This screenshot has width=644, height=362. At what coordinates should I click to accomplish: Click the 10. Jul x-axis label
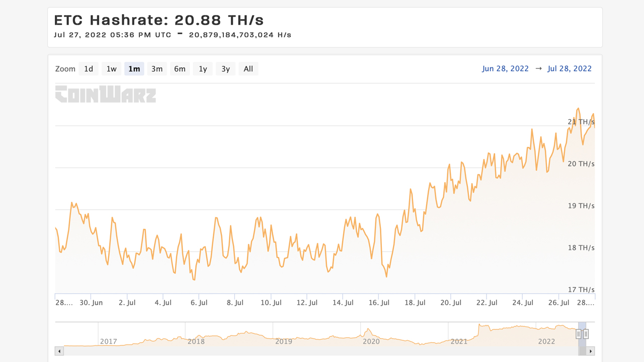(271, 303)
